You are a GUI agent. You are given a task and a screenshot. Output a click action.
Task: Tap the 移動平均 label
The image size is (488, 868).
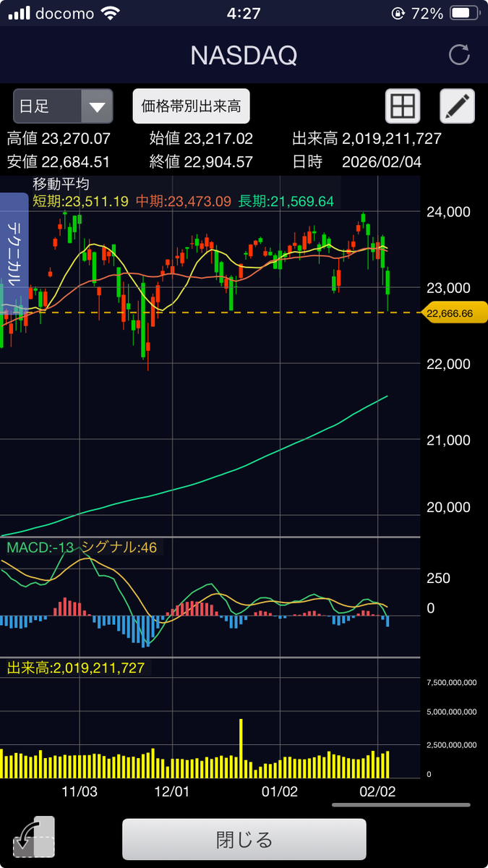pos(61,185)
